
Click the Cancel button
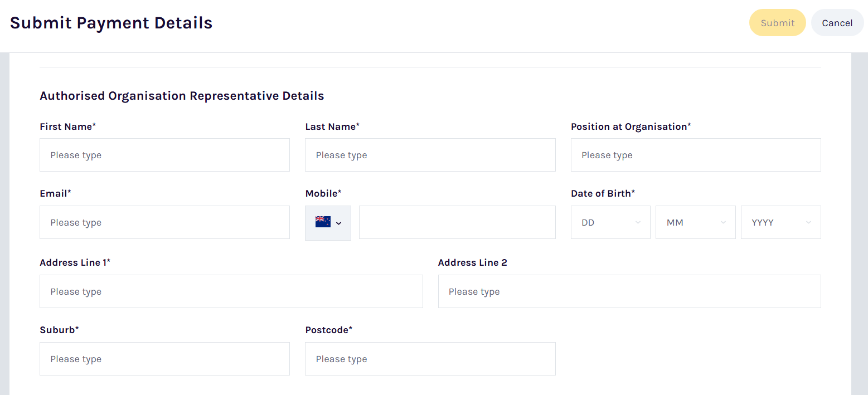(x=837, y=23)
